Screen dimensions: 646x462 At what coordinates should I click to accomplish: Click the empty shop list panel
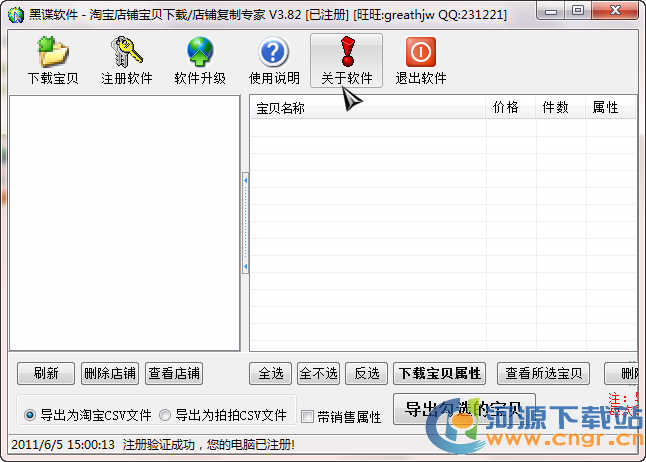[124, 223]
